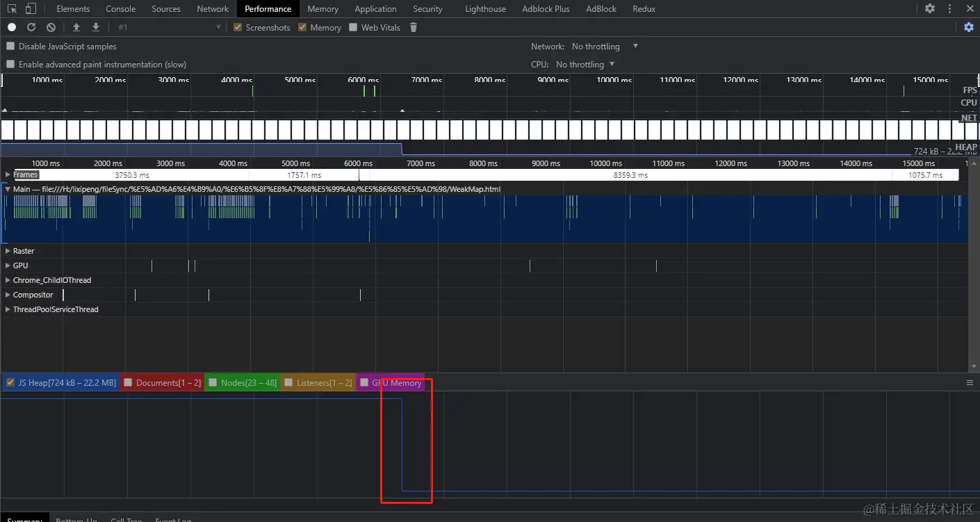The image size is (980, 522).
Task: Toggle the Memory checkbox
Action: click(x=302, y=27)
